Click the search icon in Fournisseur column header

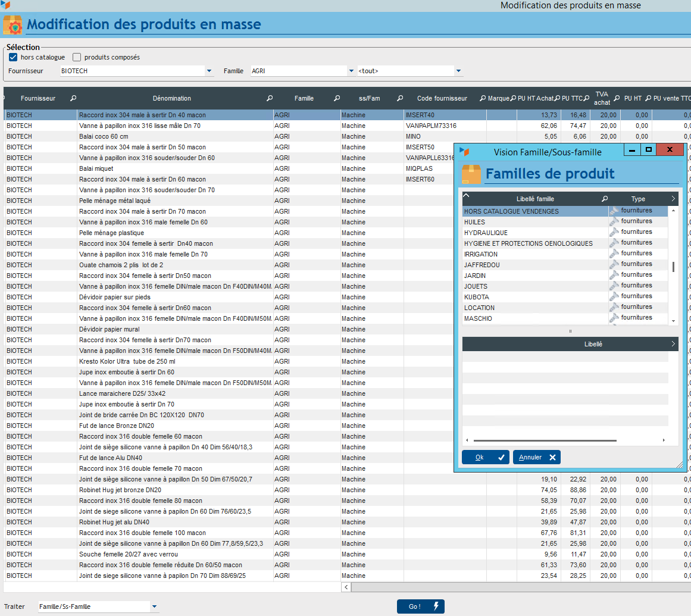click(74, 98)
